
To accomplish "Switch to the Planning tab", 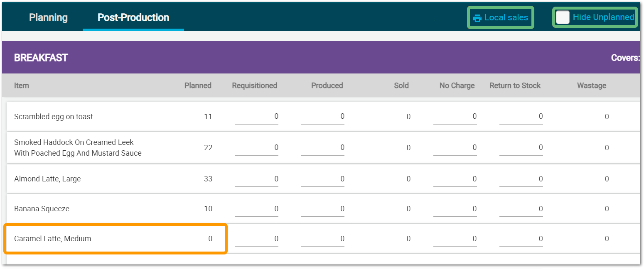I will point(48,17).
